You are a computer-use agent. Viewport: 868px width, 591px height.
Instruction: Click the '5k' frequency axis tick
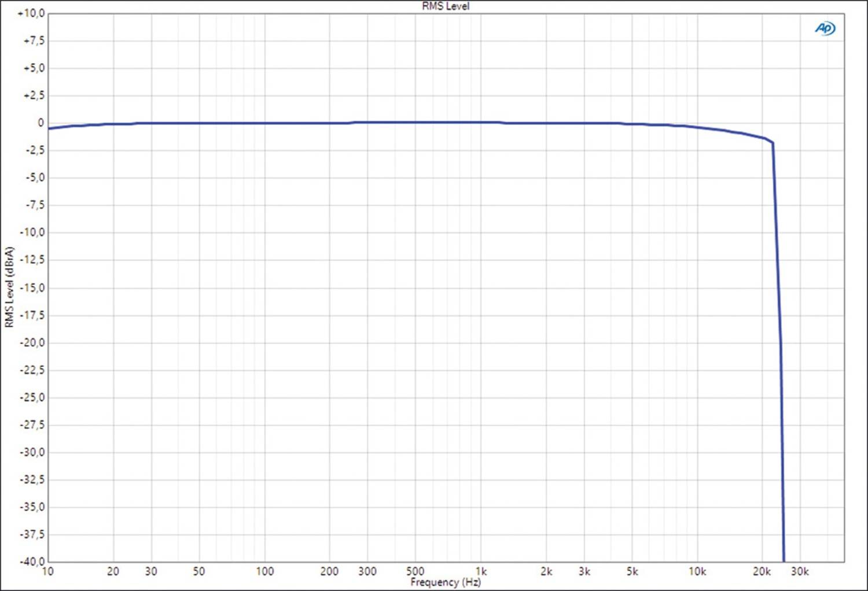point(632,571)
